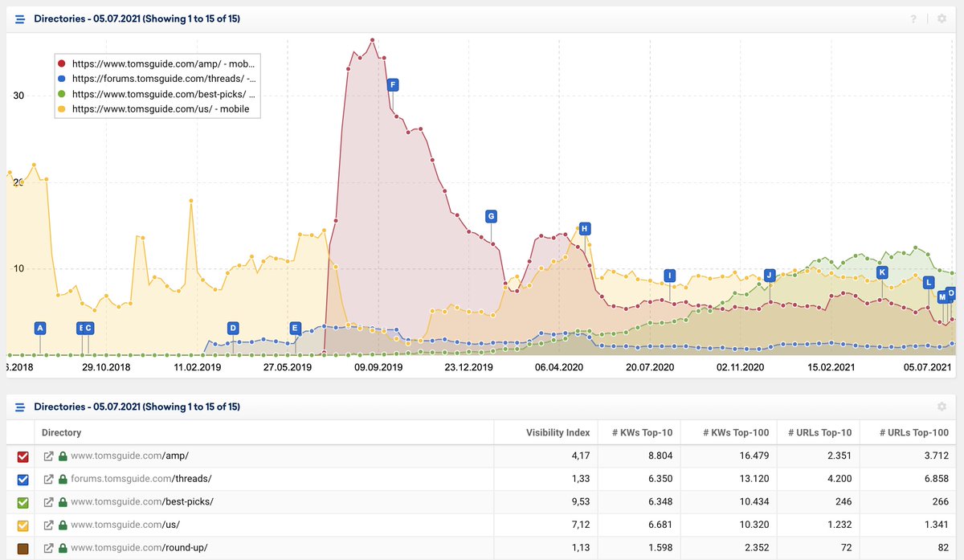Open the chart settings gear
The width and height of the screenshot is (964, 560).
click(942, 18)
